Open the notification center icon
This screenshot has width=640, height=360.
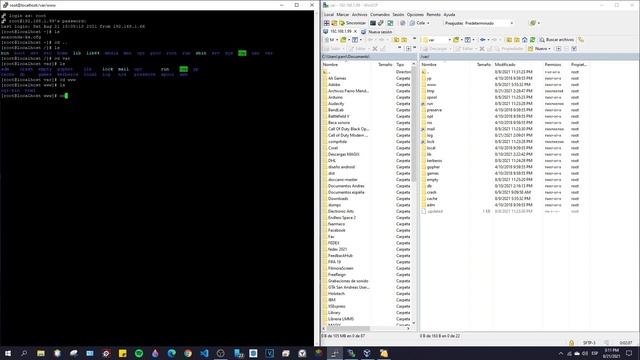point(629,353)
